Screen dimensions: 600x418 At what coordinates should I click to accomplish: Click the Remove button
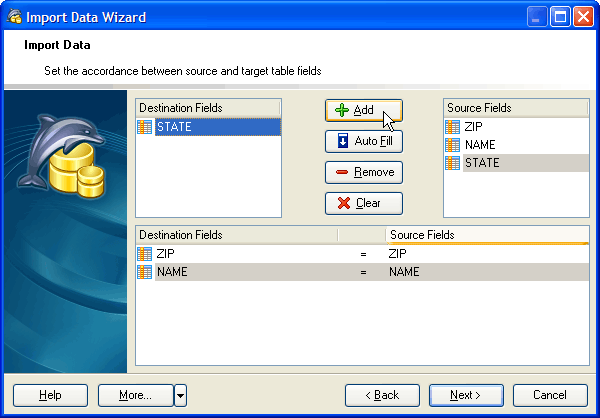pos(363,172)
